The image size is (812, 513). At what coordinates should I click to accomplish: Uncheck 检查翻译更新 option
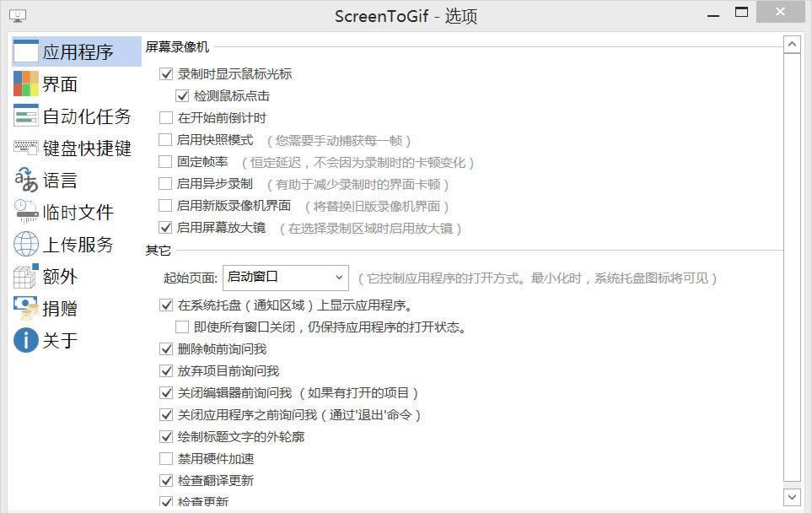(x=166, y=481)
